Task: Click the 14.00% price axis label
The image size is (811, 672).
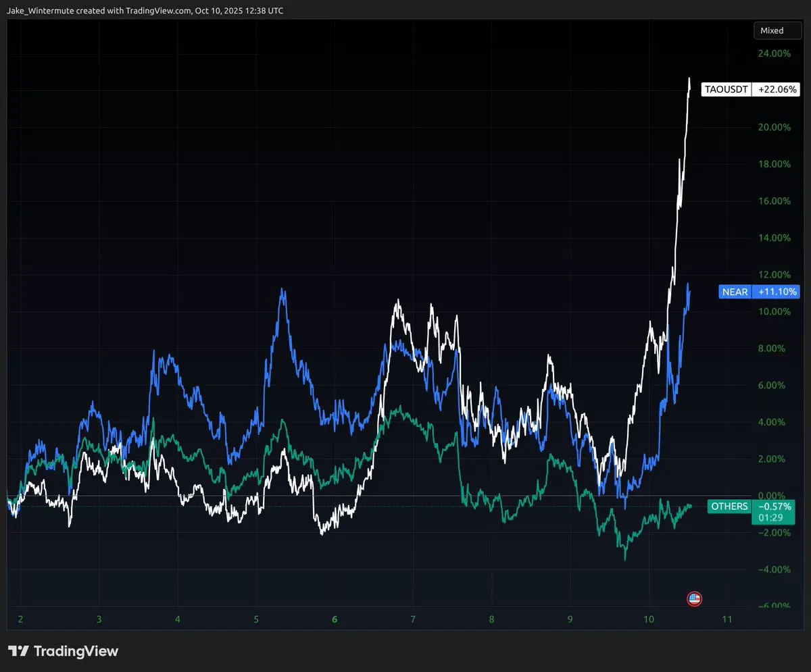Action: click(773, 238)
